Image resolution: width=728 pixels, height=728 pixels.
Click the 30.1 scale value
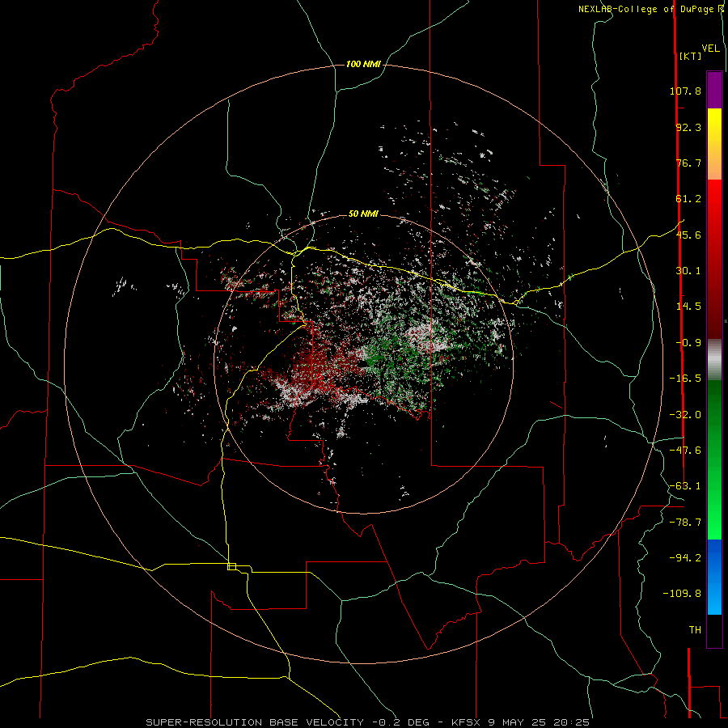click(x=688, y=271)
